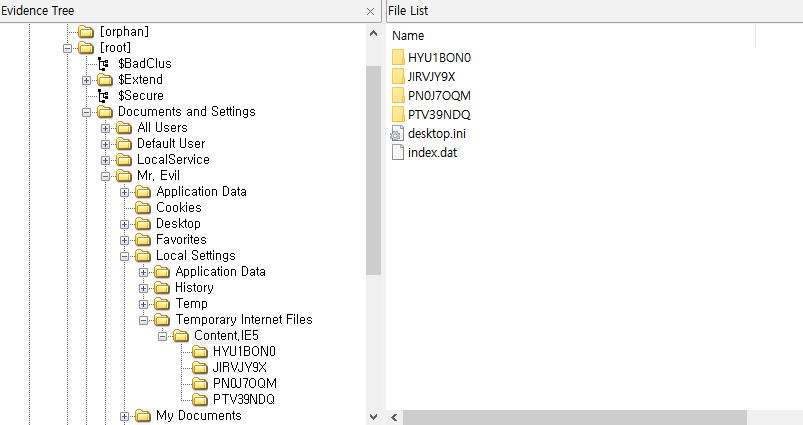This screenshot has width=803, height=425.
Task: Click the Desktop folder icon in the tree
Action: click(143, 224)
